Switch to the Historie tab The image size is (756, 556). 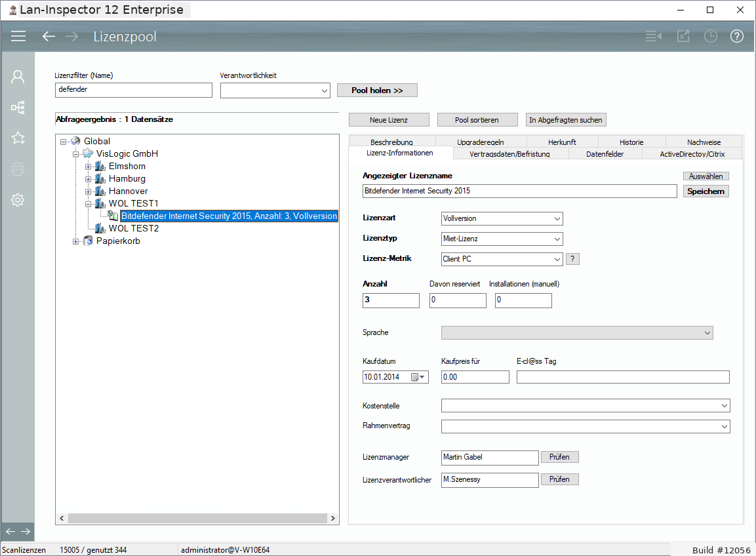pos(631,142)
